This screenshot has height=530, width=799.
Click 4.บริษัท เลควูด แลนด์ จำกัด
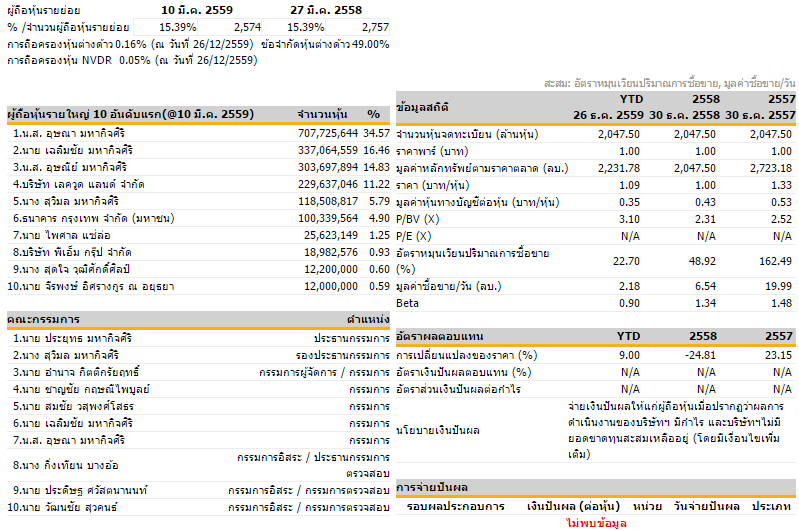tap(78, 184)
